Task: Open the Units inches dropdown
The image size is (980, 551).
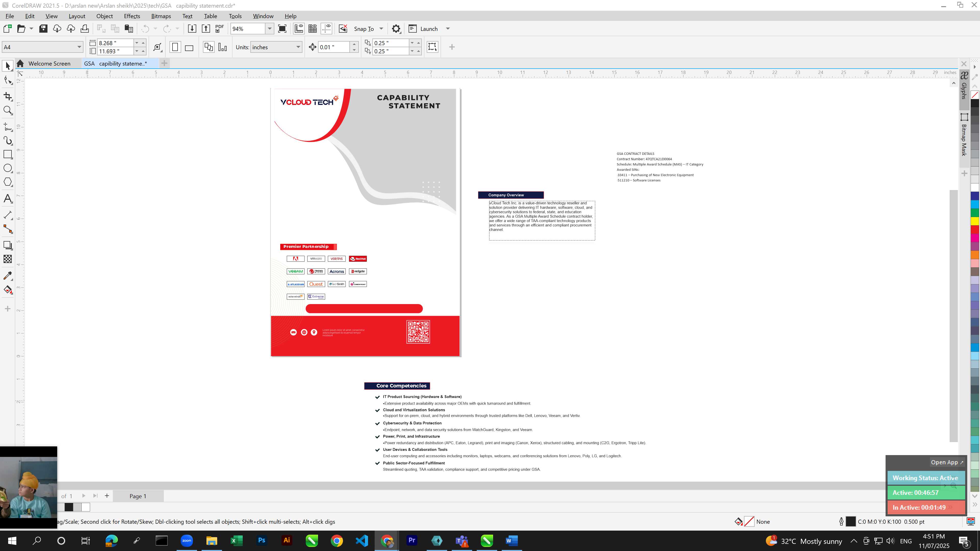Action: click(298, 47)
